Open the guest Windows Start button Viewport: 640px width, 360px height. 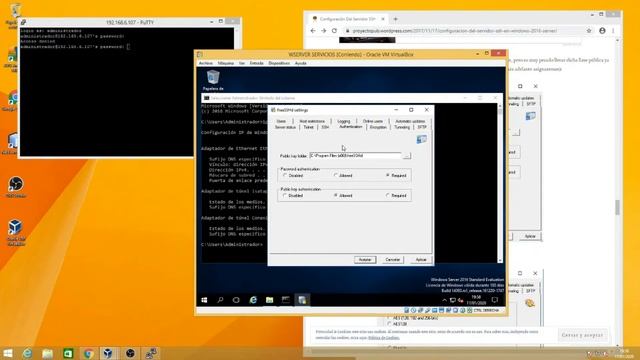tap(204, 300)
